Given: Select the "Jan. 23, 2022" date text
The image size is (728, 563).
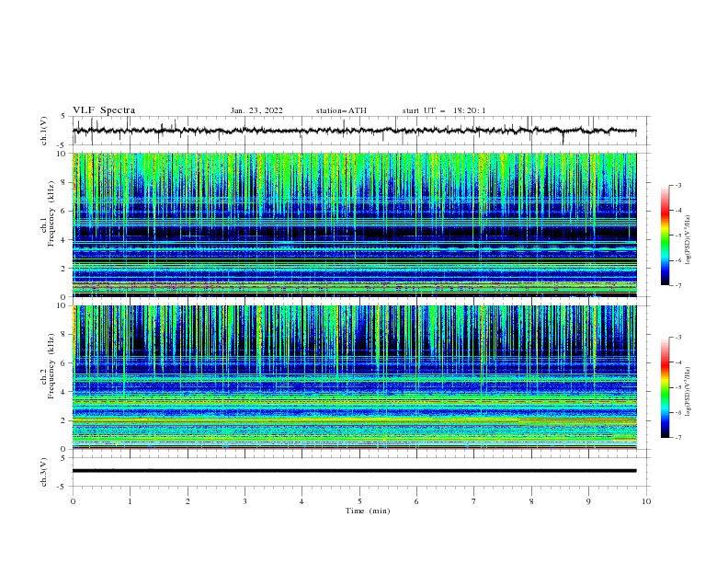Looking at the screenshot, I should 256,110.
